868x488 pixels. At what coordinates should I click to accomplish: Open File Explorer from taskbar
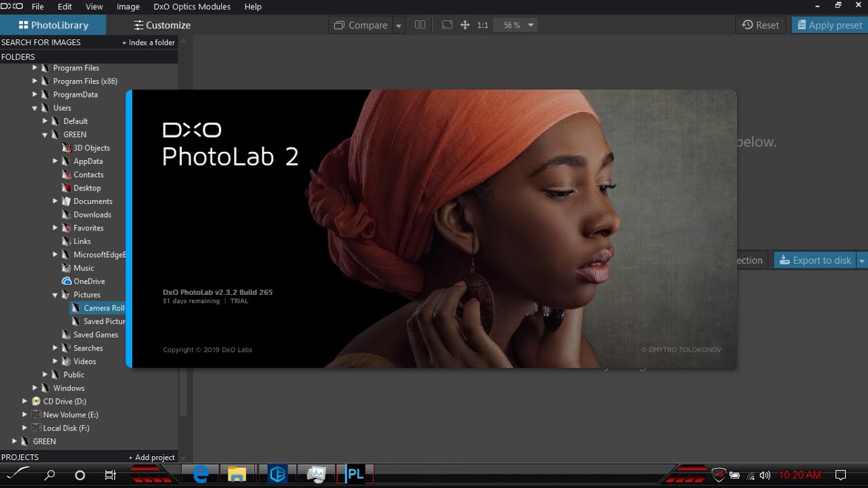236,475
